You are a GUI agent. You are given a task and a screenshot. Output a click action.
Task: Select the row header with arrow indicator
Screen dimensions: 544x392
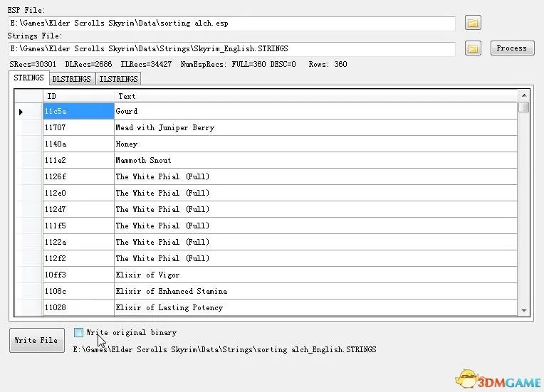(x=28, y=111)
